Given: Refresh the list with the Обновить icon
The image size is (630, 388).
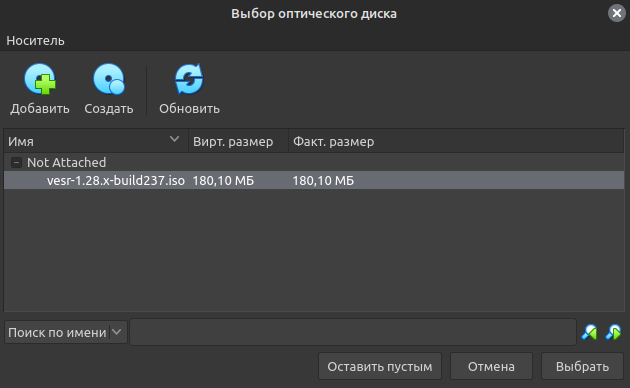Looking at the screenshot, I should pyautogui.click(x=189, y=79).
